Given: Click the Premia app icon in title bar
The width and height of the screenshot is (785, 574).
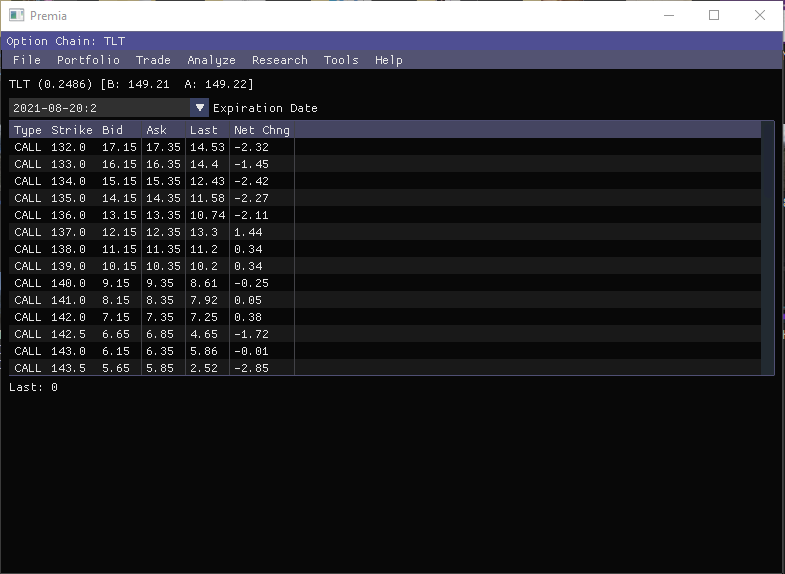Looking at the screenshot, I should (17, 16).
